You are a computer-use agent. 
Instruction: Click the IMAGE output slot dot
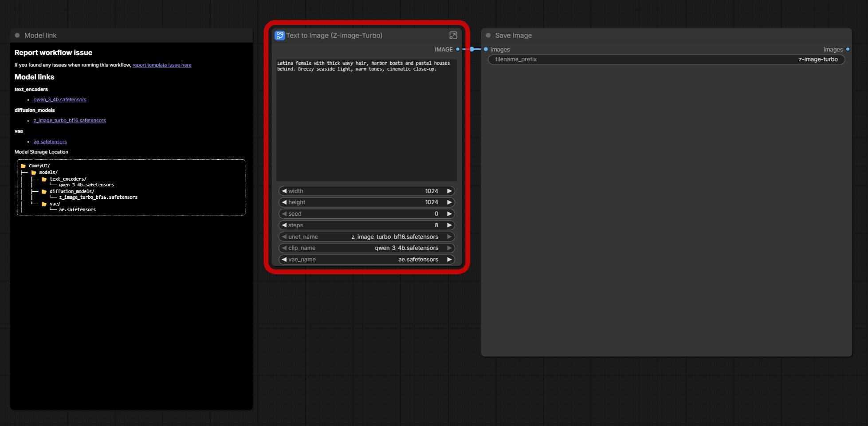pos(458,49)
